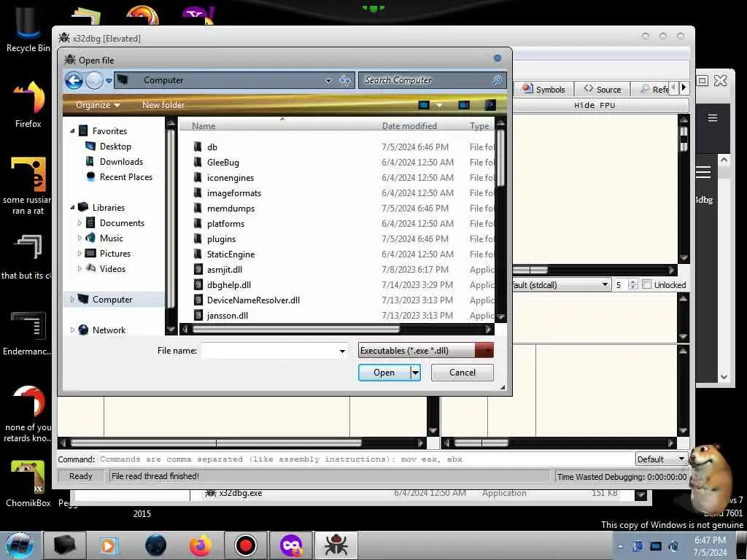Screen dimensions: 747x560
Task: Select the dbghelp.dll file
Action: tap(228, 285)
